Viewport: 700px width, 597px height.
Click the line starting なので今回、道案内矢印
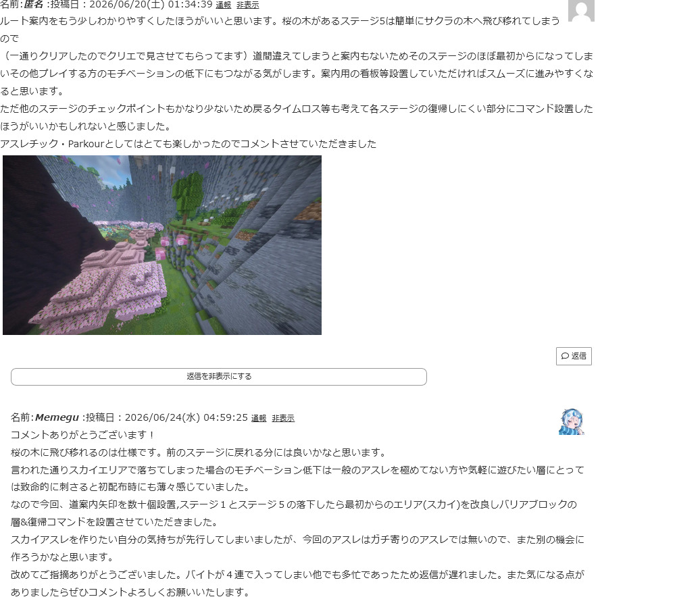tap(294, 504)
